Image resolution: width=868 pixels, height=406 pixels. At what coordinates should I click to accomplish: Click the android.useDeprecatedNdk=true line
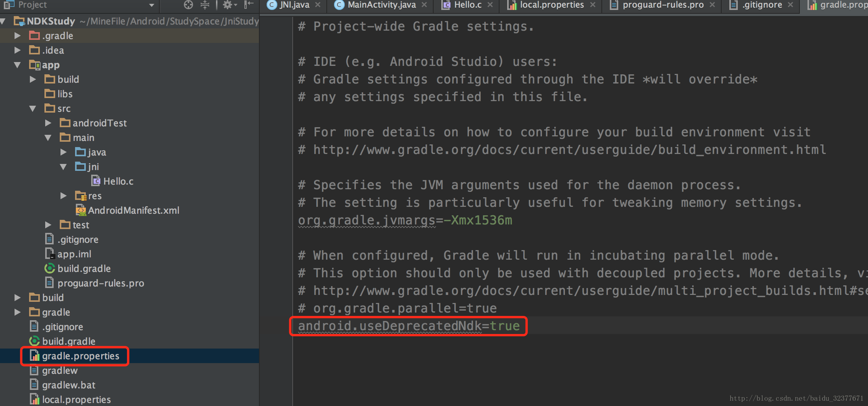click(409, 326)
